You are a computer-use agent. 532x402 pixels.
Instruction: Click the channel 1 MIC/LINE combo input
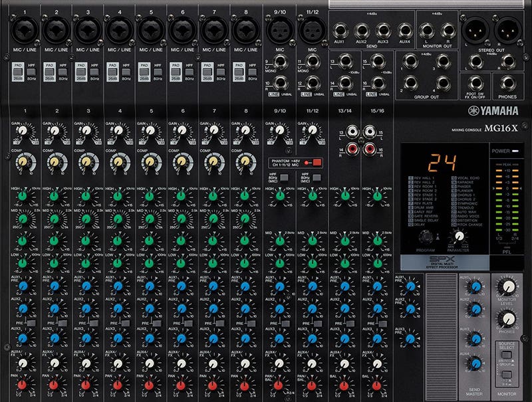point(25,30)
